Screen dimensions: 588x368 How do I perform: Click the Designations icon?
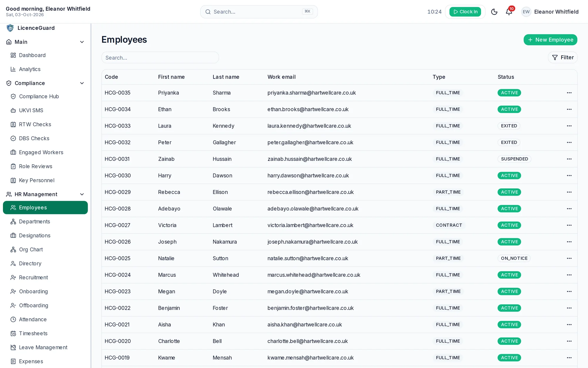(x=13, y=236)
